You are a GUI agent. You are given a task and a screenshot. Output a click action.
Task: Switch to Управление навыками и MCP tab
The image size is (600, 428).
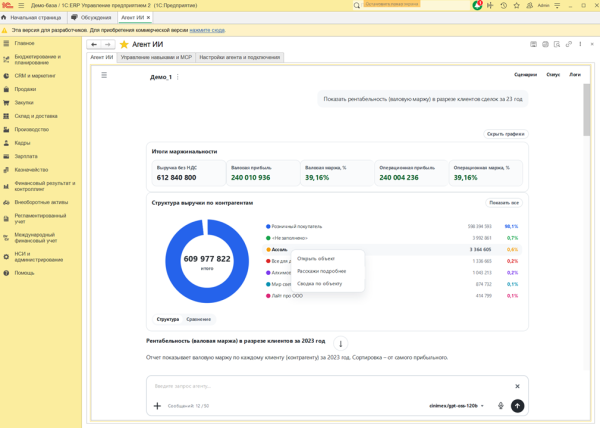coord(156,57)
